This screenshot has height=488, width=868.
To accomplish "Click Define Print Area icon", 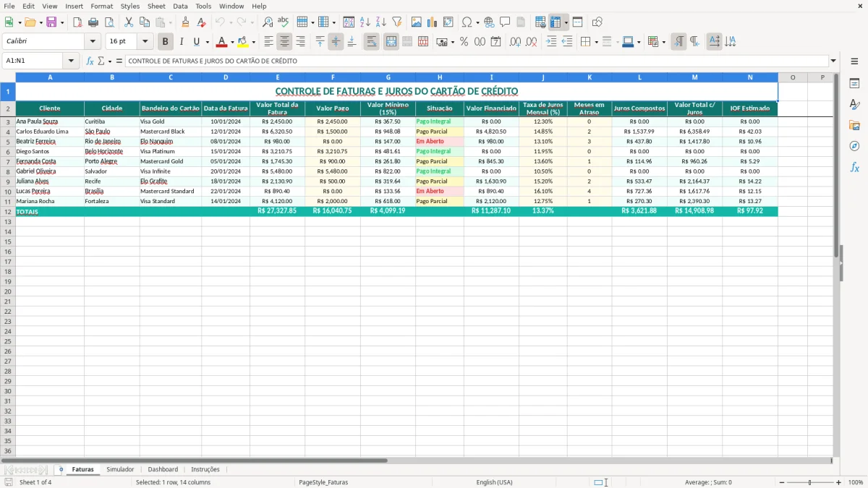I will pyautogui.click(x=540, y=22).
